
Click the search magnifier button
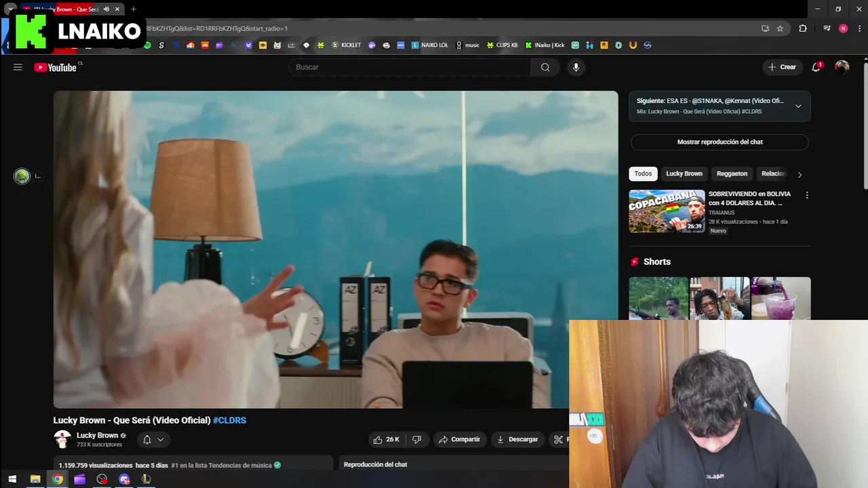click(x=545, y=67)
